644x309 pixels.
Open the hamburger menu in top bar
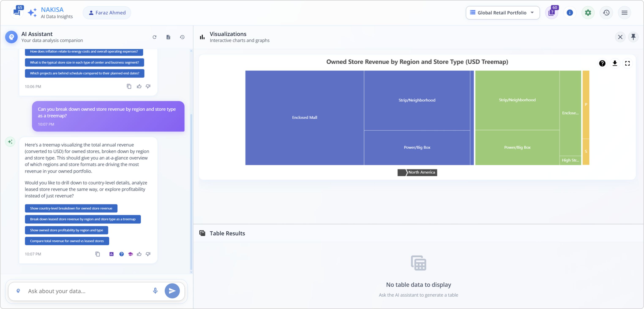click(624, 12)
